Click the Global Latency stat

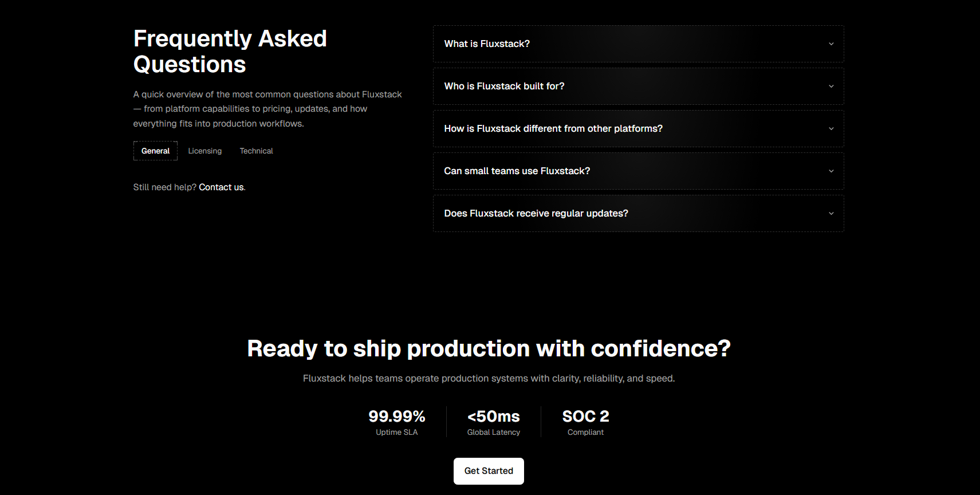[x=493, y=422]
